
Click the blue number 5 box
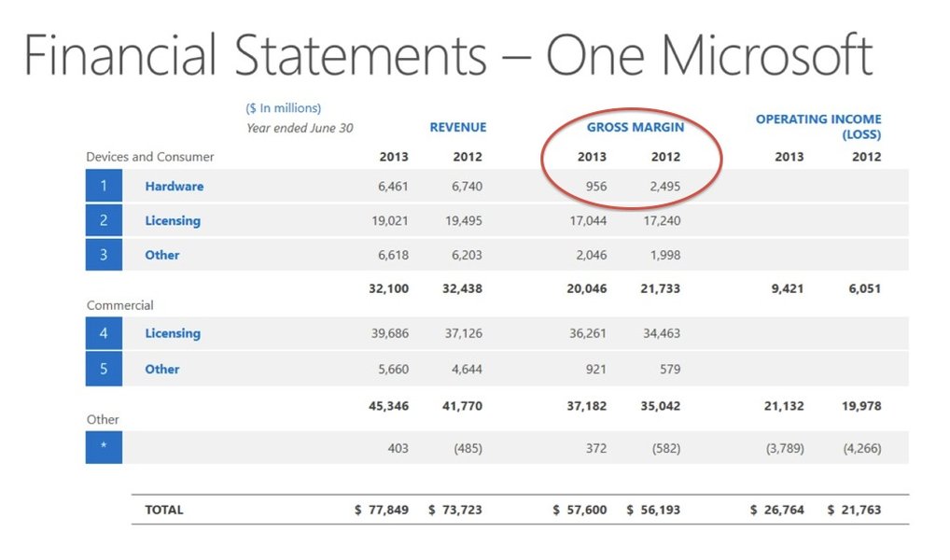(104, 369)
